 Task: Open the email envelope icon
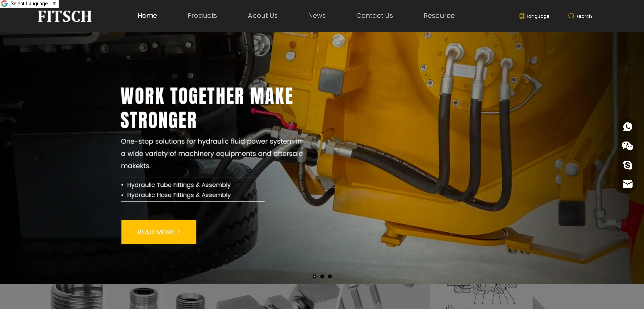pos(627,184)
